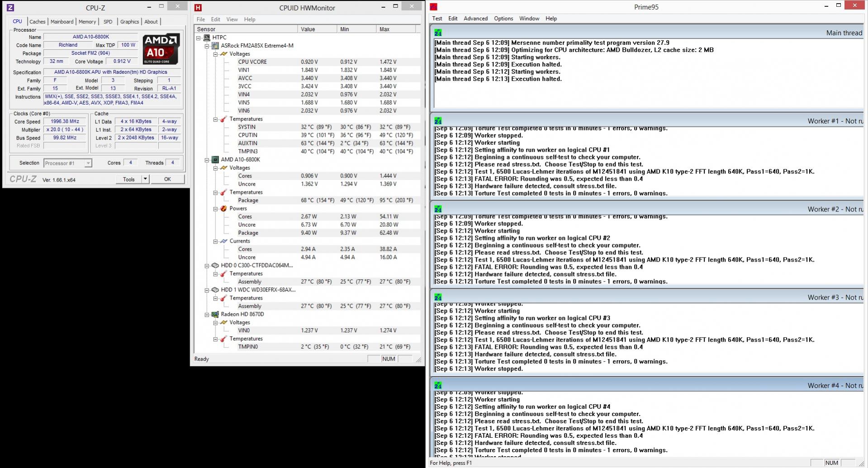This screenshot has height=468, width=868.
Task: Click the OK button in CPU-Z
Action: click(x=167, y=179)
